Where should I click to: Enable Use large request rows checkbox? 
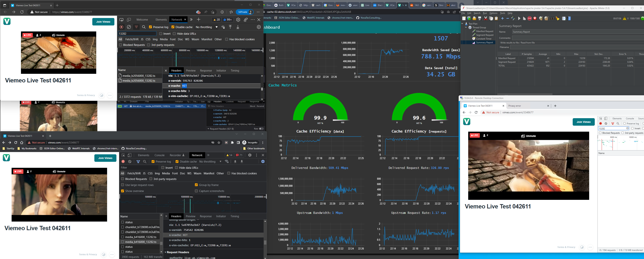[122, 185]
